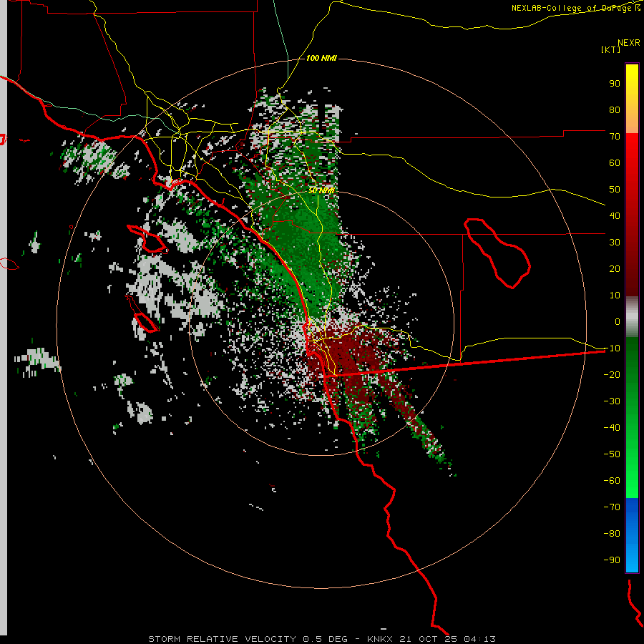644x644 pixels.
Task: Select the 10 value on the velocity scale
Action: pos(615,296)
